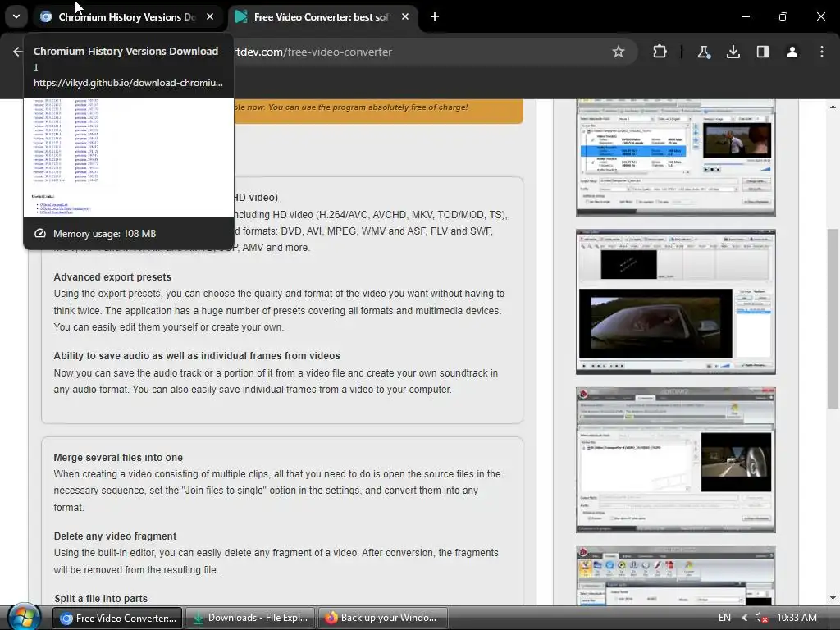Screen dimensions: 840x630
Task: Switch to Free Video Converter taskbar button
Action: tap(117, 618)
